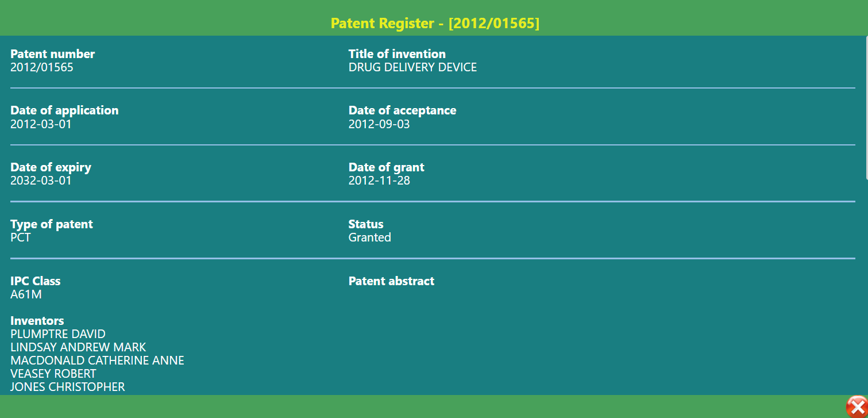The height and width of the screenshot is (418, 868).
Task: Click the Granted status value
Action: pos(370,237)
